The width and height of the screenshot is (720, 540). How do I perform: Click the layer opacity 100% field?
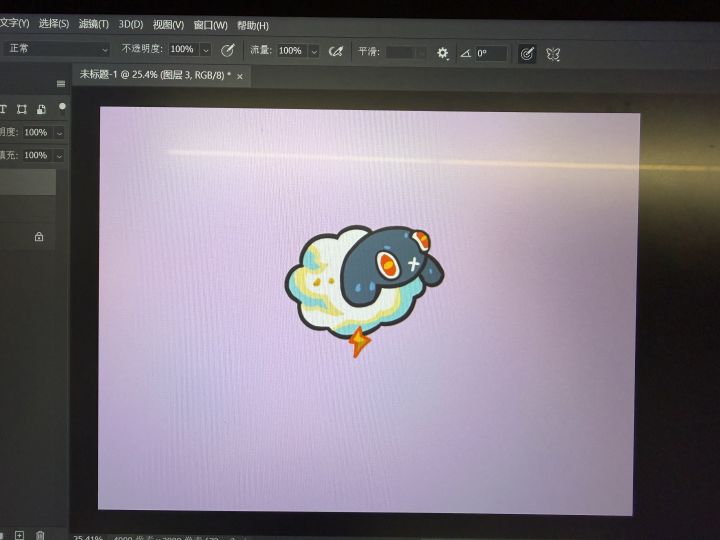pos(38,133)
